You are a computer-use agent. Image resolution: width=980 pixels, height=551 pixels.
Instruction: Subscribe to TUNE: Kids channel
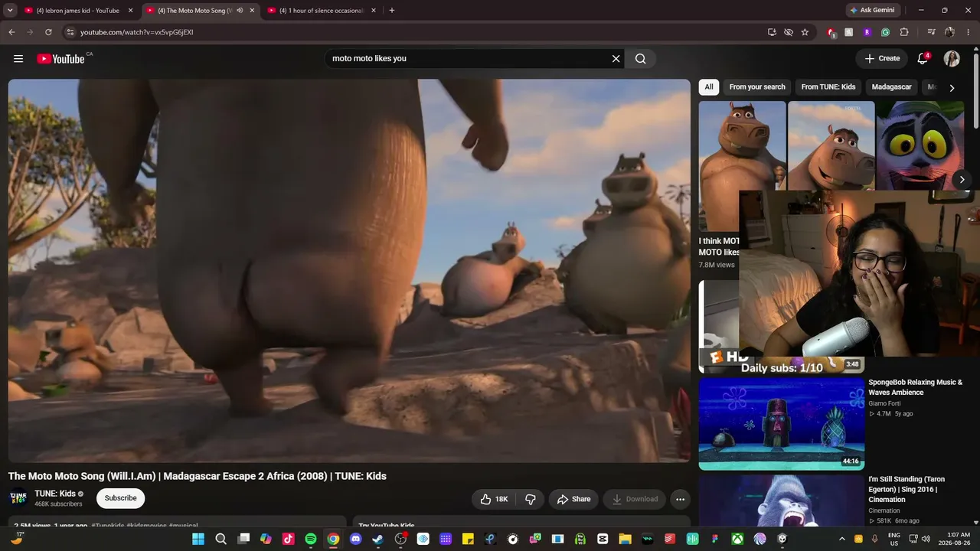[120, 498]
